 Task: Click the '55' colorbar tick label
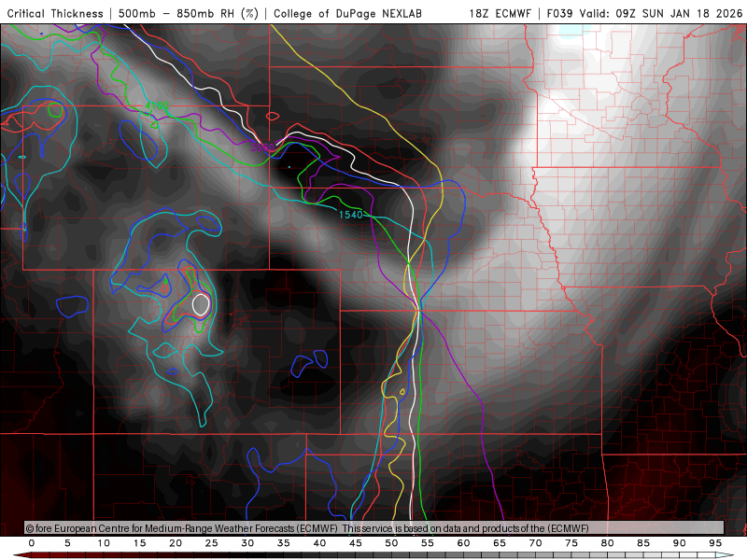click(428, 543)
